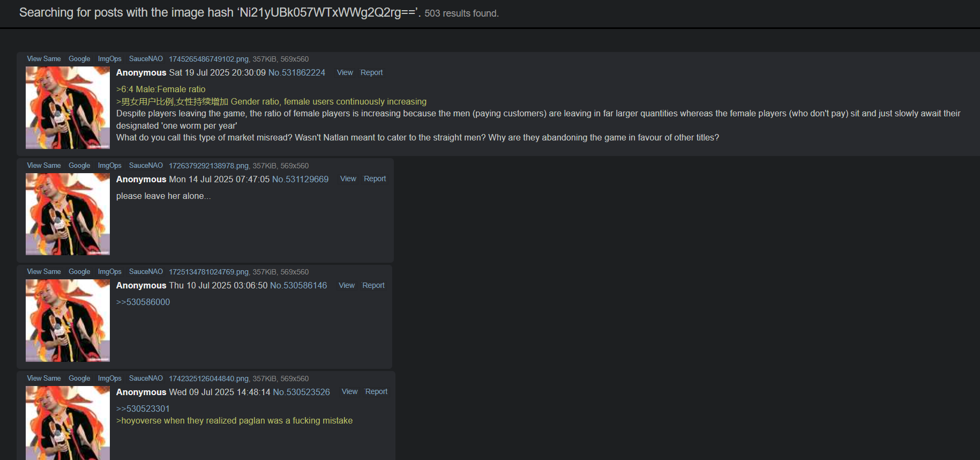
Task: Open filename 1726379292138978.png
Action: (208, 166)
